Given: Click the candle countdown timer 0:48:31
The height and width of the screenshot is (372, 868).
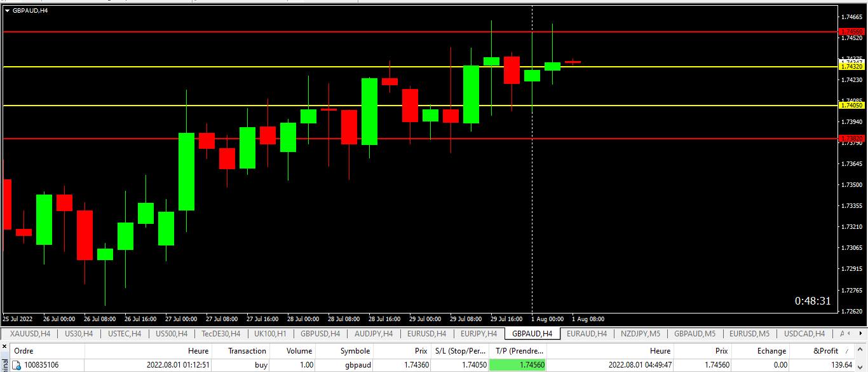Looking at the screenshot, I should (x=813, y=301).
